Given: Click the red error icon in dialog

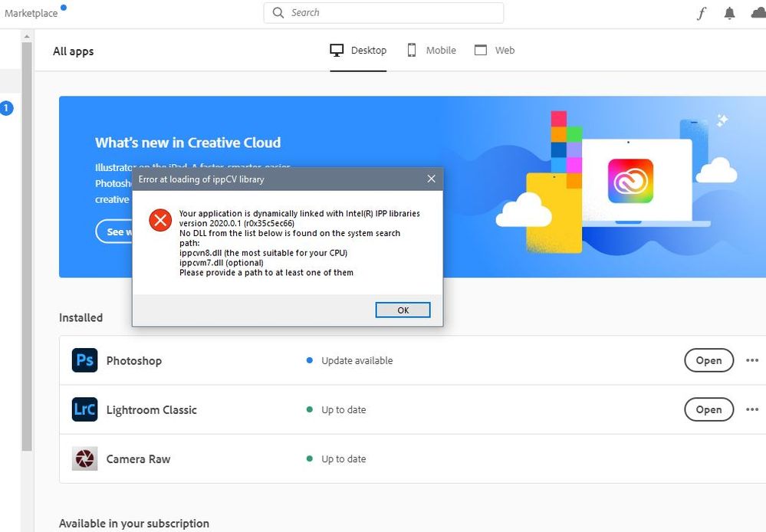Looking at the screenshot, I should pyautogui.click(x=160, y=220).
